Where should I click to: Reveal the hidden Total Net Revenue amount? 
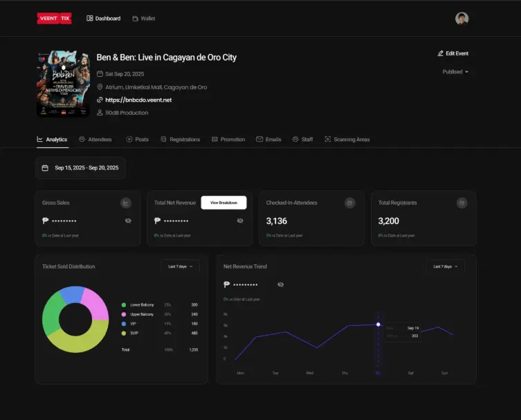(240, 221)
